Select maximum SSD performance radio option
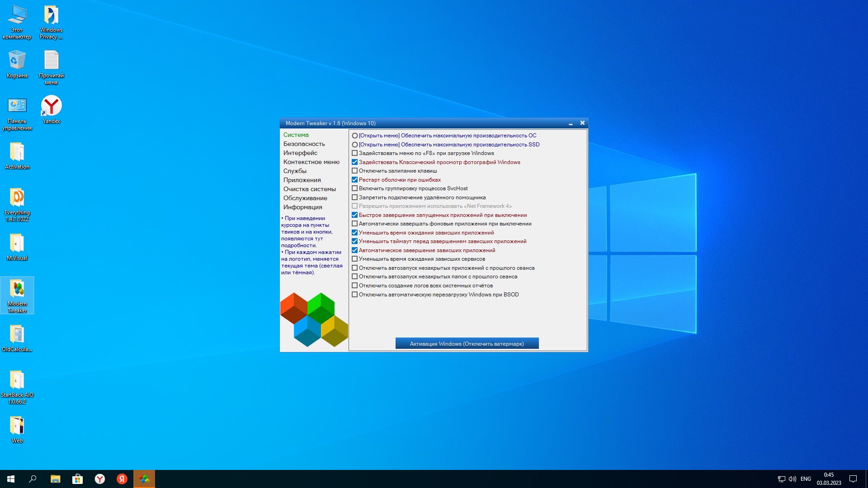The width and height of the screenshot is (868, 488). (355, 145)
